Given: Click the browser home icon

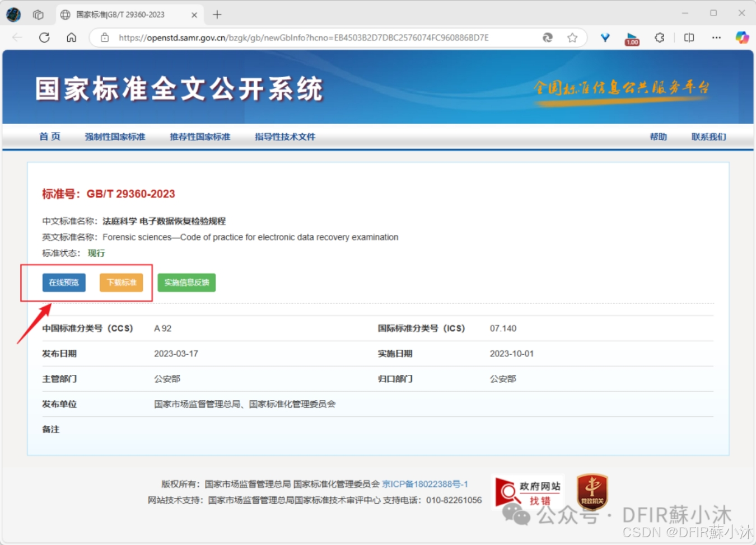Looking at the screenshot, I should click(x=71, y=37).
